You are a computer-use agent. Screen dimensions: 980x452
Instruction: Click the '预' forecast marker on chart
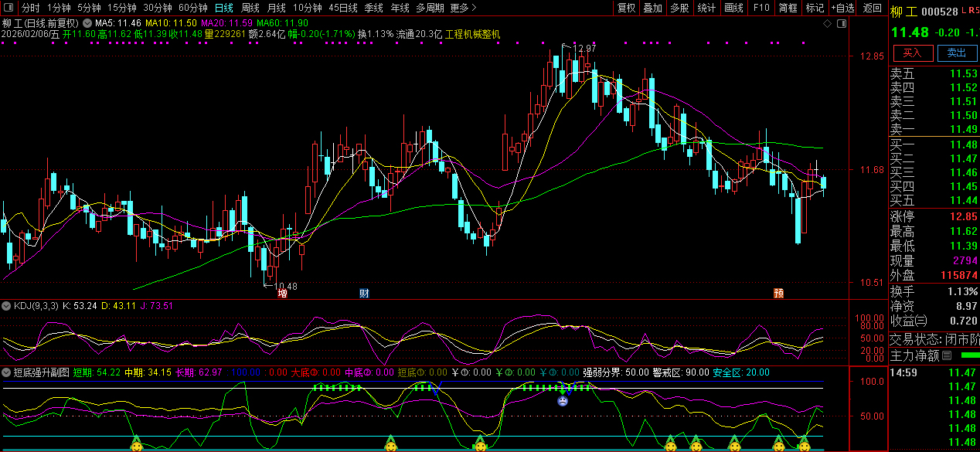click(779, 294)
